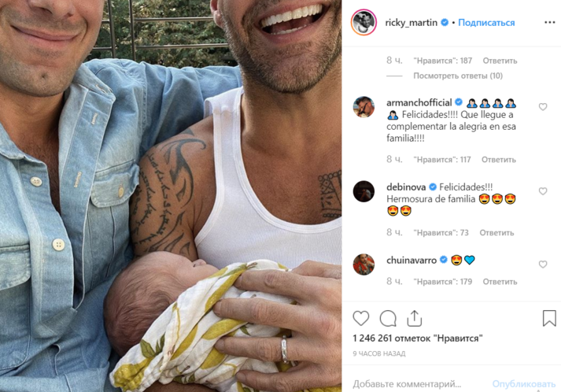Share the post via the share icon

coord(414,318)
